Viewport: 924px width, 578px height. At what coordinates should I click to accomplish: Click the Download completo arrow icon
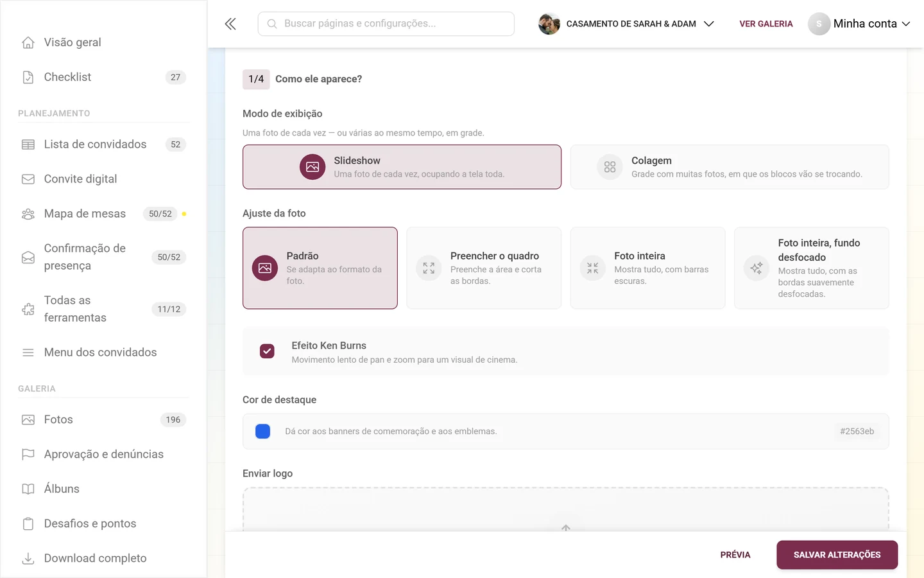[28, 559]
